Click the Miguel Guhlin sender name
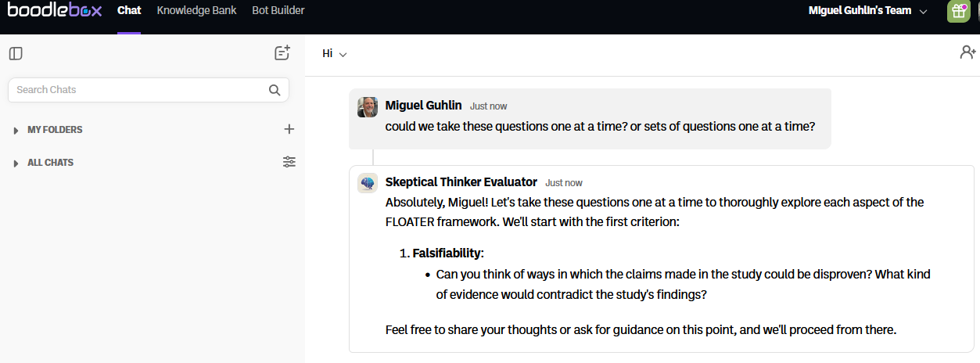Screen dimensions: 980x363 [424, 106]
